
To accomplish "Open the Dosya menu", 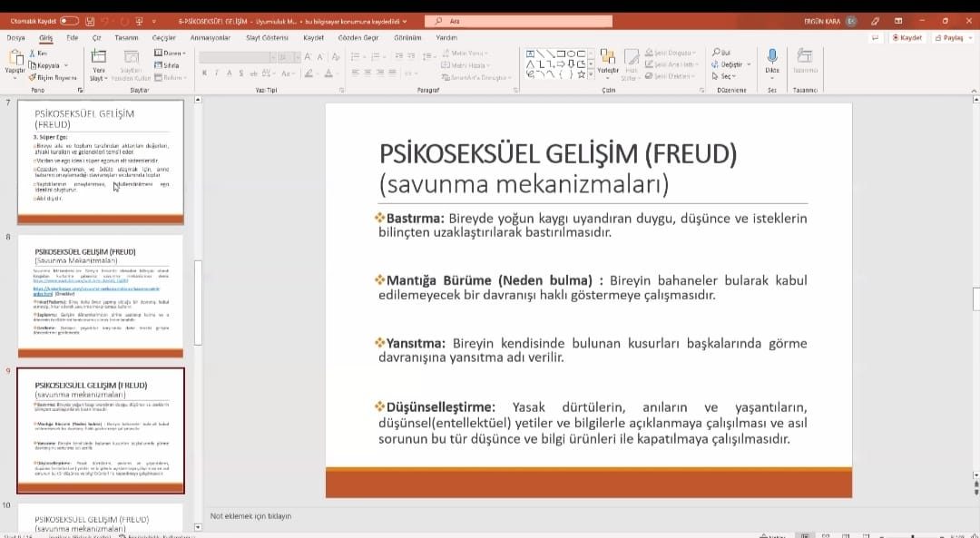I will 16,38.
